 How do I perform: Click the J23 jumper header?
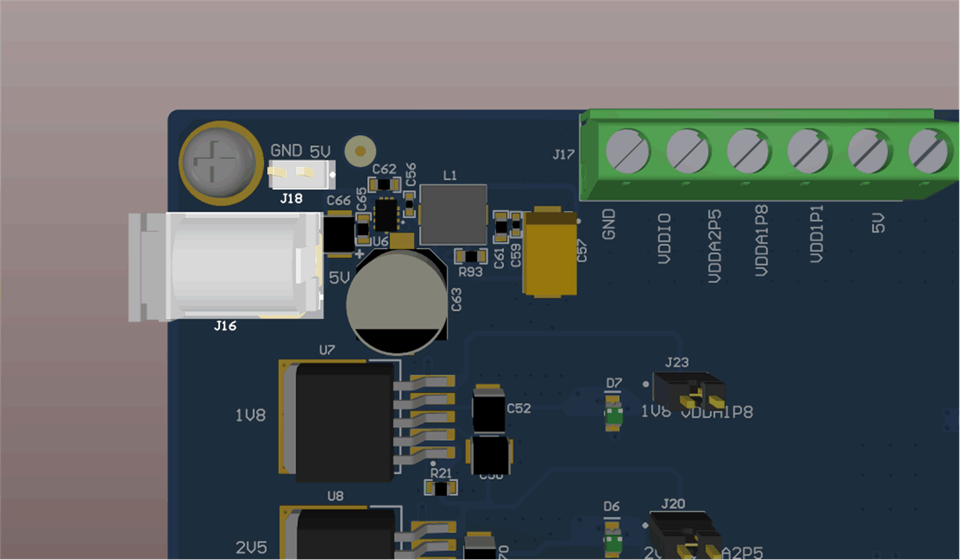689,392
